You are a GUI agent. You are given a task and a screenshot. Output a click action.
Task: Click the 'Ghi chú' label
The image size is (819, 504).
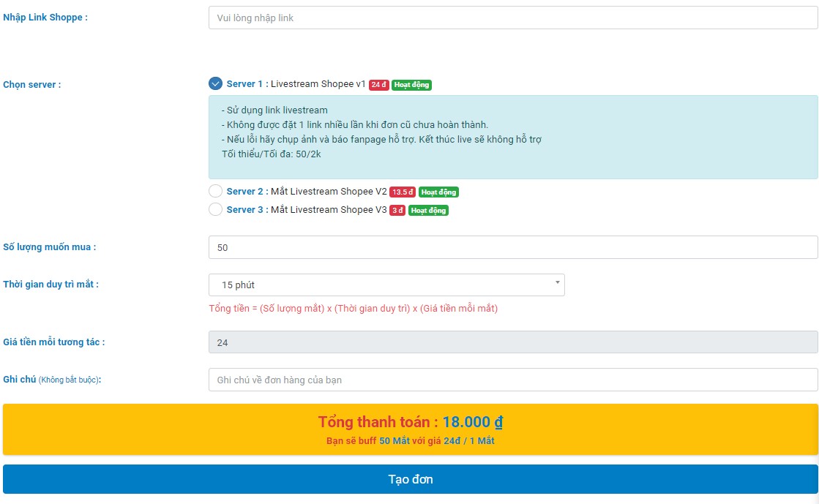[52, 380]
